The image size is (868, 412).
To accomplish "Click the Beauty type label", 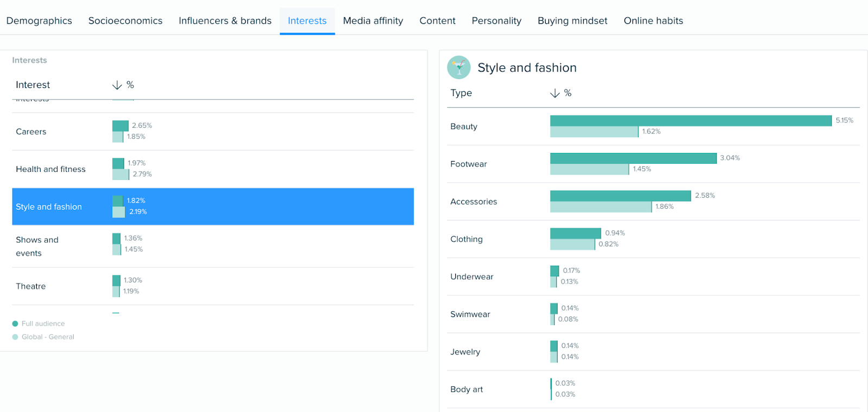I will pyautogui.click(x=464, y=126).
